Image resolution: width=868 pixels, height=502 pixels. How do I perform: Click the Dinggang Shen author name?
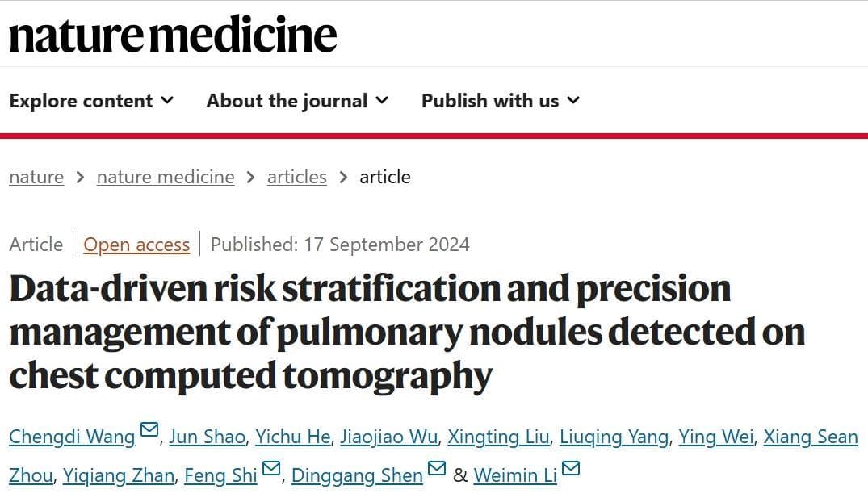[x=357, y=475]
